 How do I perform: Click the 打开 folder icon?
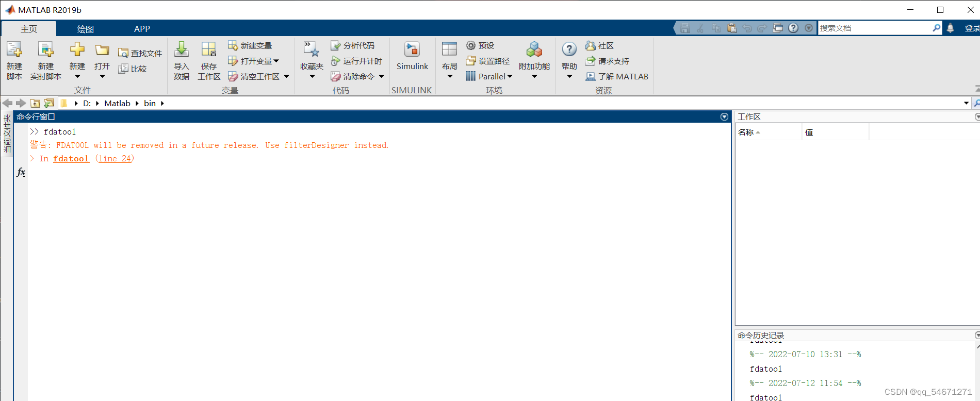click(x=102, y=49)
